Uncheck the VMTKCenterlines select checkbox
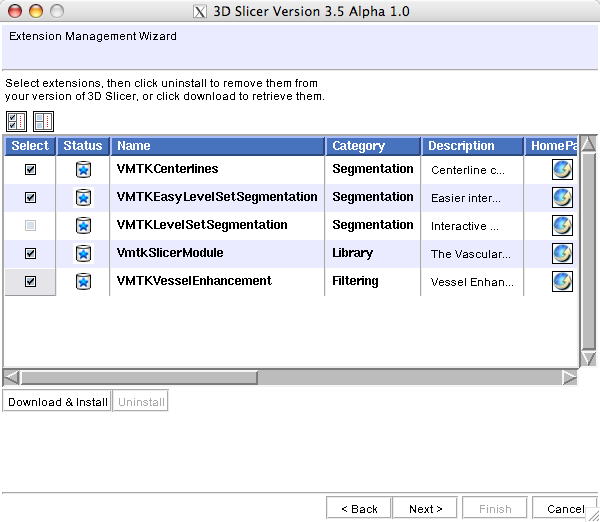This screenshot has height=522, width=600. click(30, 170)
